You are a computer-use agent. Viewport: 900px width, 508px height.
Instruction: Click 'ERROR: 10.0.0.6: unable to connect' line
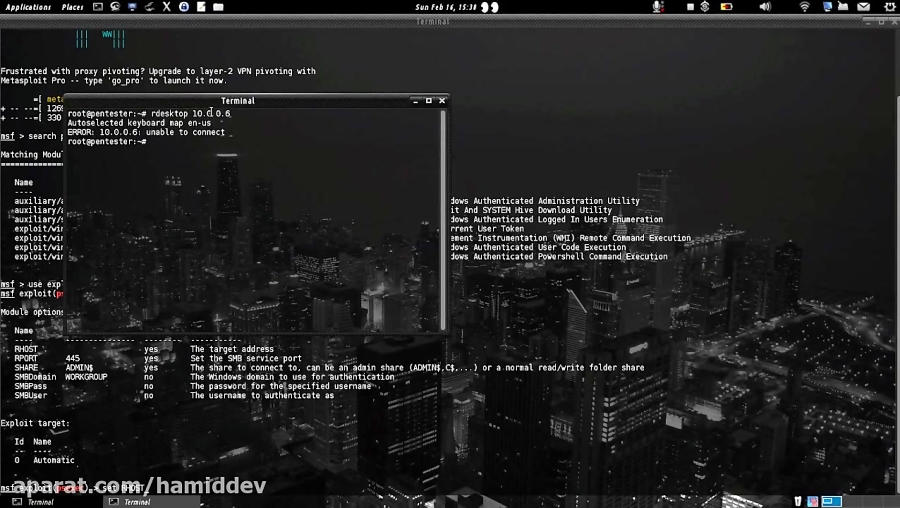146,132
